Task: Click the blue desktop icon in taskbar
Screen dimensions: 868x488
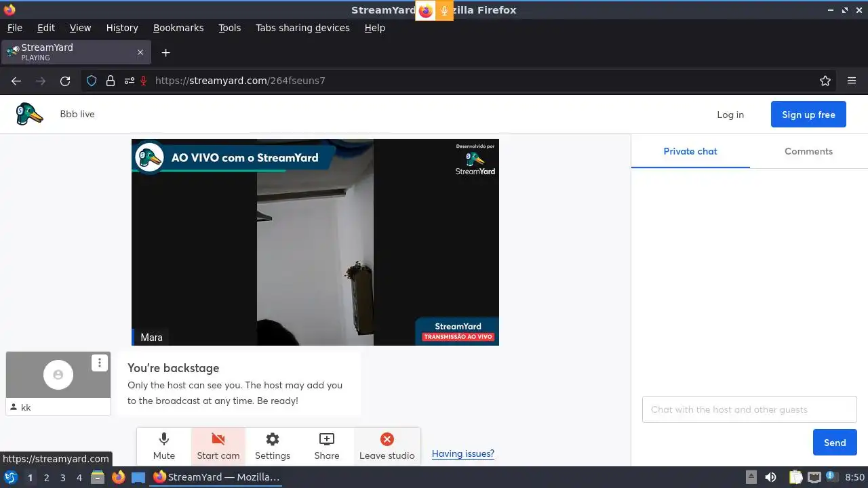Action: click(x=138, y=477)
